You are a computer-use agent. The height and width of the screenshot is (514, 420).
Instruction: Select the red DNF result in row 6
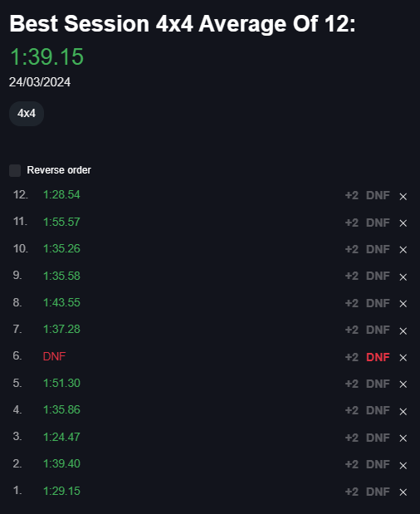coord(55,356)
